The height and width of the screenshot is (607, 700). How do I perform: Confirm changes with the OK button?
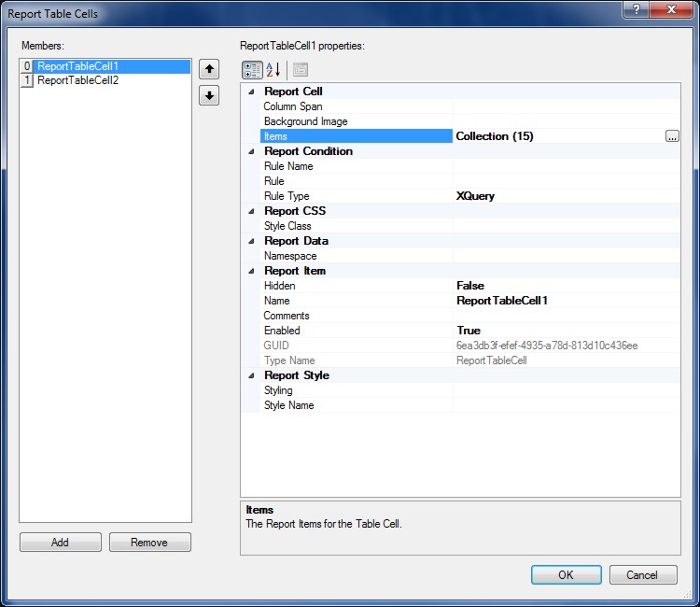tap(566, 574)
